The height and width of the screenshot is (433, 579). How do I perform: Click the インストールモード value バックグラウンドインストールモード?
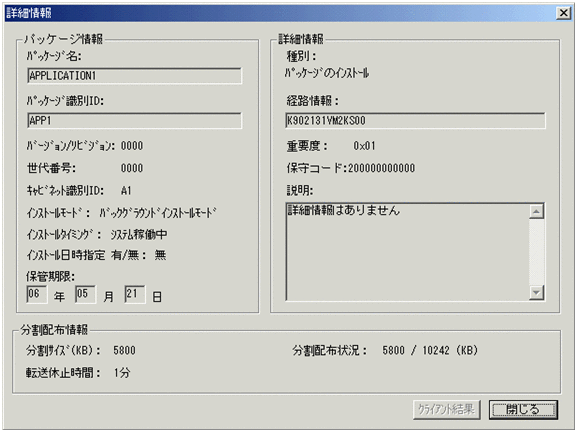point(158,213)
